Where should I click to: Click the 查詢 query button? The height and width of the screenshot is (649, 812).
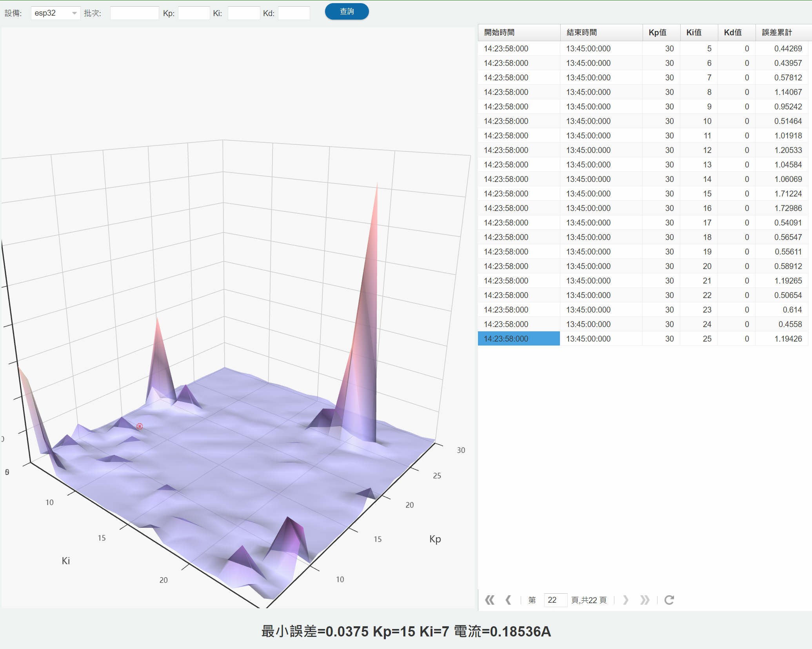coord(347,11)
